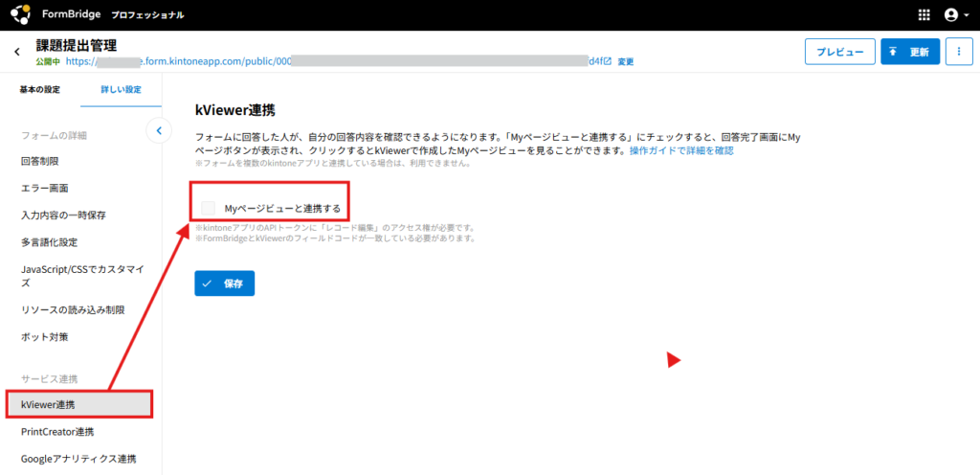Image resolution: width=980 pixels, height=475 pixels.
Task: Open the apps grid menu icon
Action: click(x=924, y=14)
